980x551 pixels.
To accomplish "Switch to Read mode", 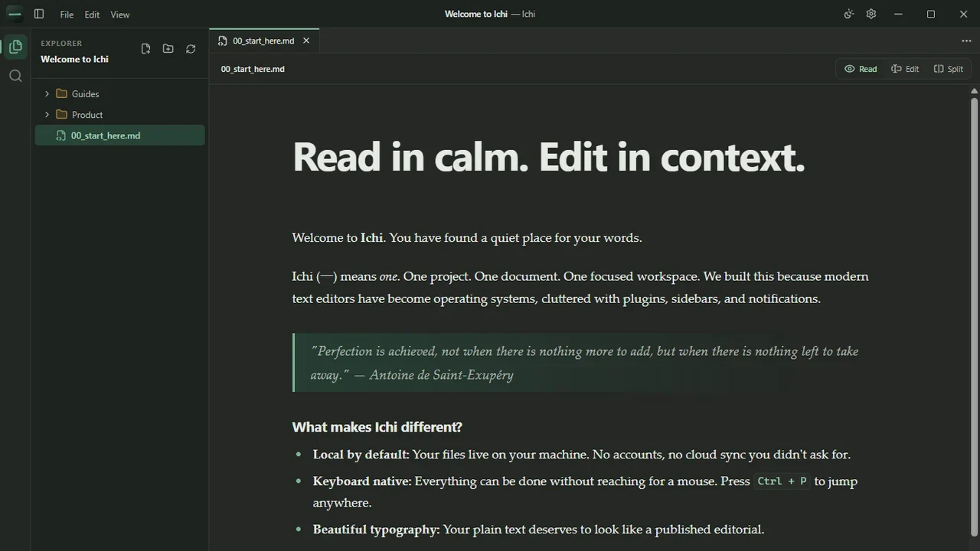I will pos(861,69).
